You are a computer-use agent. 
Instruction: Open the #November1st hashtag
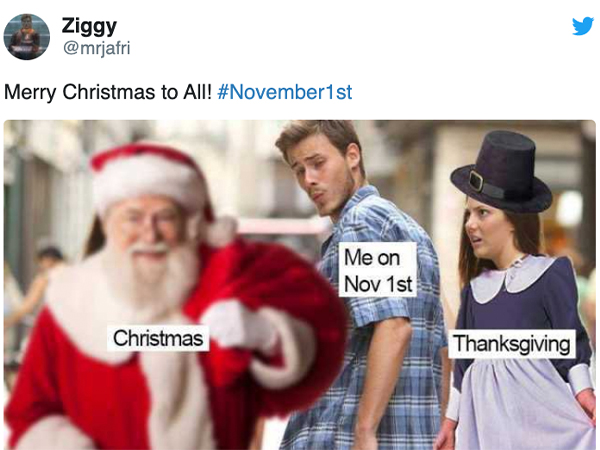[x=284, y=92]
